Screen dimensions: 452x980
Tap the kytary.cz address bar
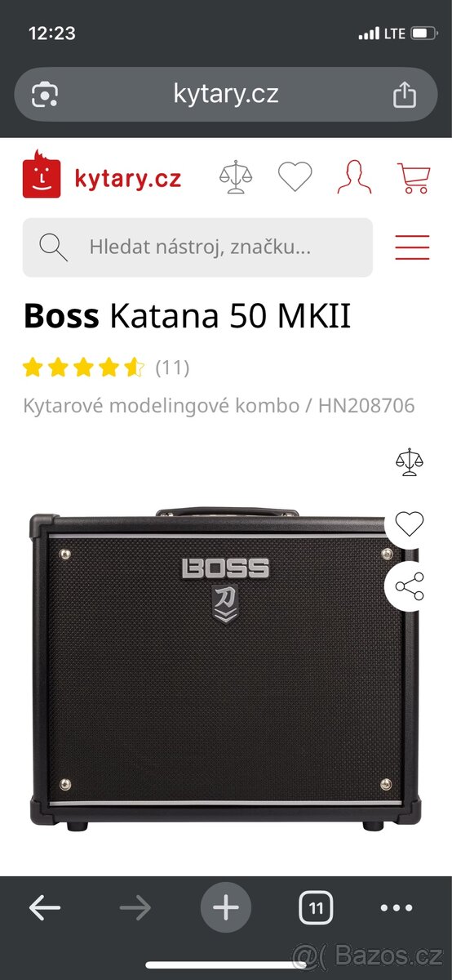coord(226,94)
